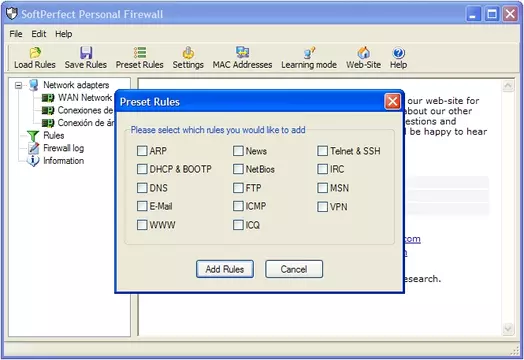The height and width of the screenshot is (360, 524).
Task: Click the Network adapters computer icon
Action: [33, 85]
